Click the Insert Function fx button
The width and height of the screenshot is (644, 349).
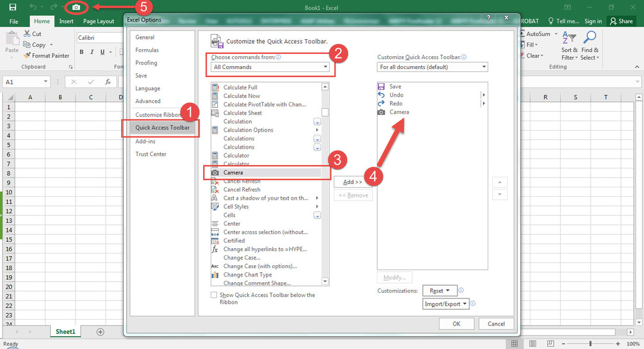point(108,82)
